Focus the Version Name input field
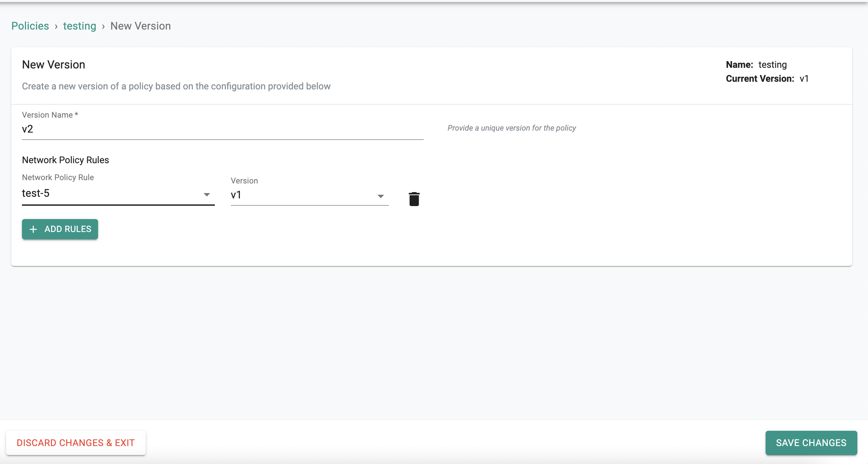The image size is (868, 464). tap(222, 129)
